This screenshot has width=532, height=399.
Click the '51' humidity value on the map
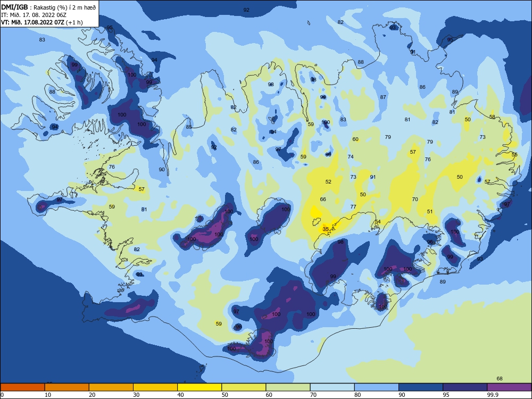[430, 211]
